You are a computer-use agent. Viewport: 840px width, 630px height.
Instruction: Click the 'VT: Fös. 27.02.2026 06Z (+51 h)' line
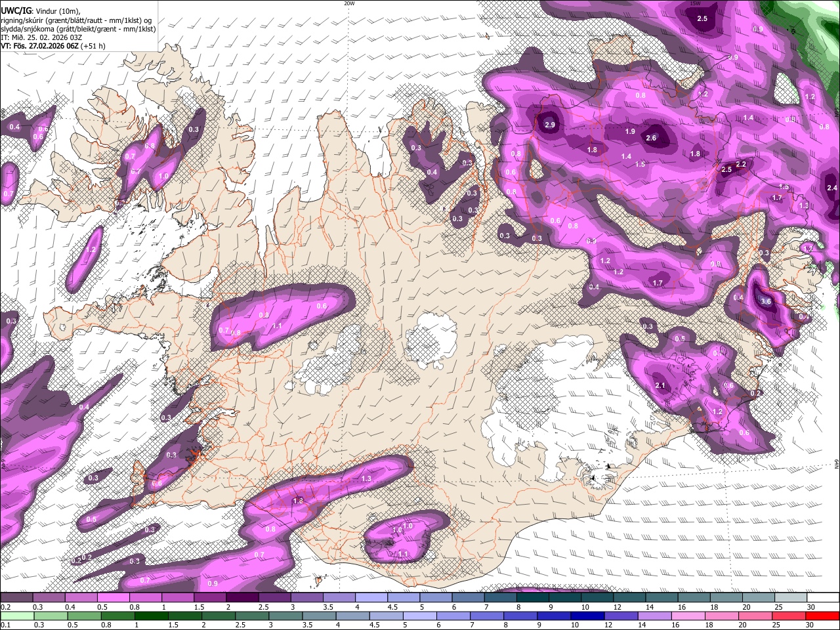(x=53, y=46)
